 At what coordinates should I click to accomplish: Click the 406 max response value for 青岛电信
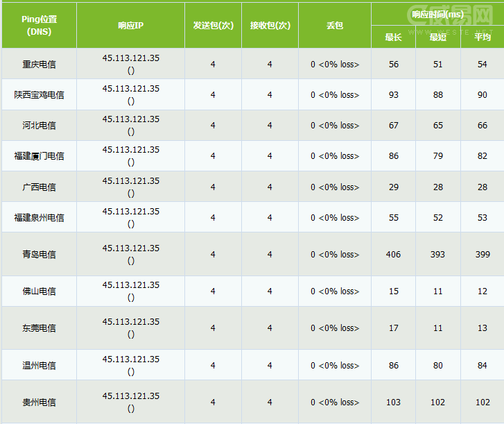[393, 255]
